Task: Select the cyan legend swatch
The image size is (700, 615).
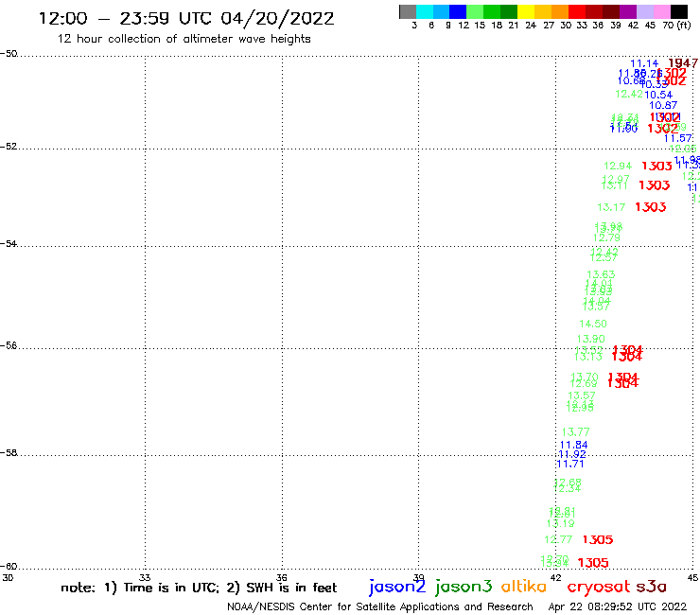Action: (x=425, y=11)
